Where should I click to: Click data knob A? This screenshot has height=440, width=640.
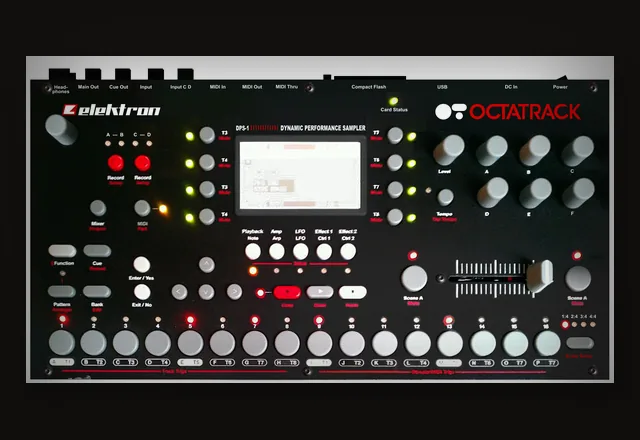click(x=492, y=151)
